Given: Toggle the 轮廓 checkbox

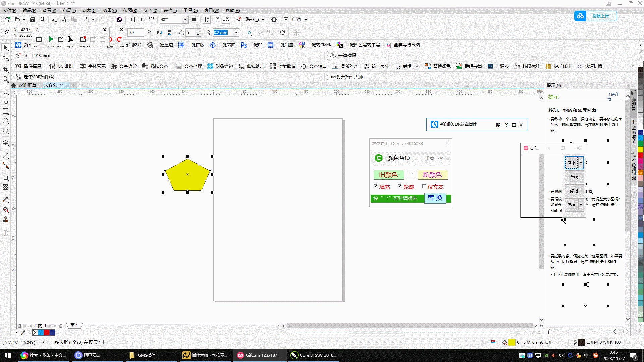Looking at the screenshot, I should point(400,186).
